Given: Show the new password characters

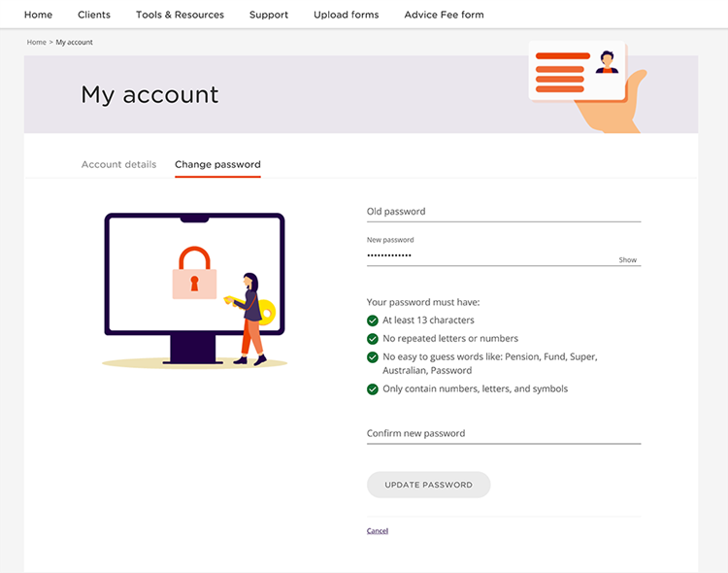Looking at the screenshot, I should (628, 260).
